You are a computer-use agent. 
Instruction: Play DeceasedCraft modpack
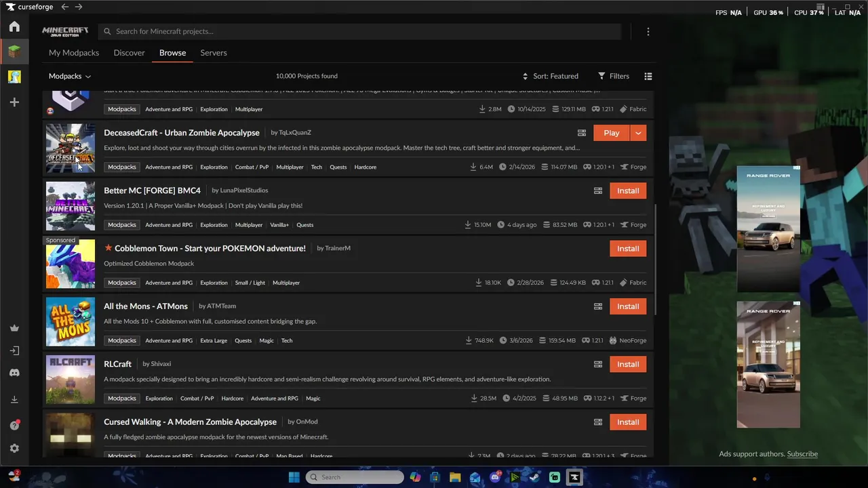[x=612, y=133]
